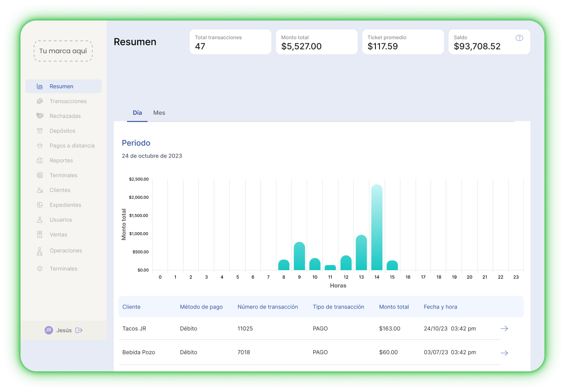Click the JR avatar badge
Viewport: 565px width, 392px height.
point(49,330)
